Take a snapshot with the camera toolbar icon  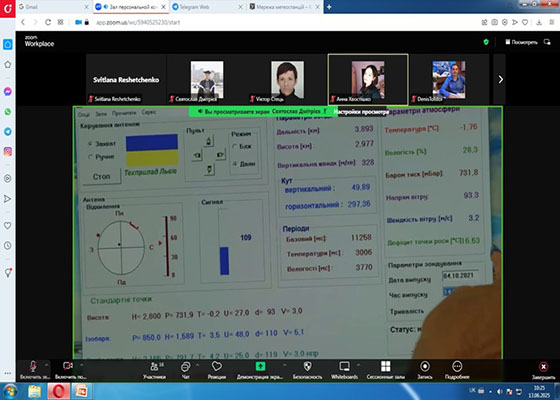click(494, 22)
